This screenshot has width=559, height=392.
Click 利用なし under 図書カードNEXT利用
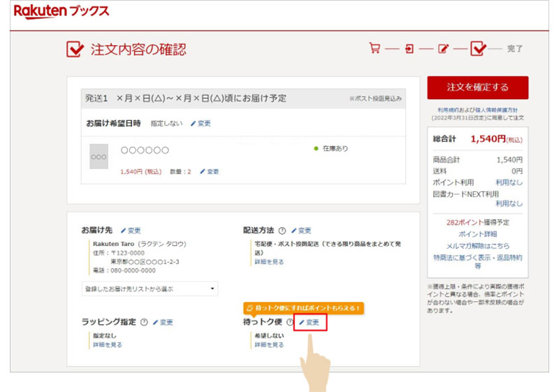pos(509,203)
